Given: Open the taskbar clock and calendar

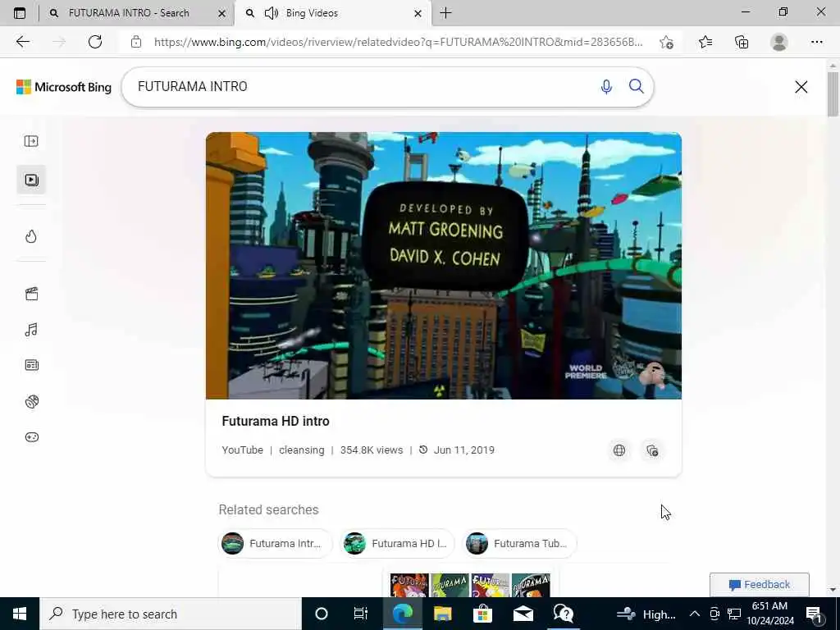Looking at the screenshot, I should pos(769,614).
